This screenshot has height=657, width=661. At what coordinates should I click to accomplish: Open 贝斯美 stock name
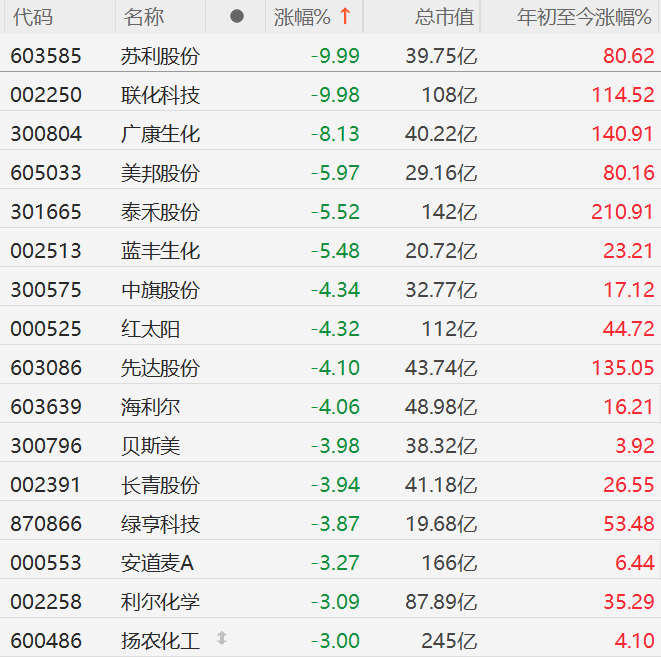tap(150, 446)
